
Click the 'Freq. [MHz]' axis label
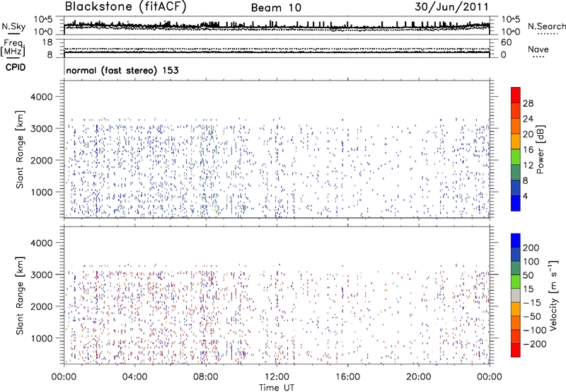coord(13,48)
